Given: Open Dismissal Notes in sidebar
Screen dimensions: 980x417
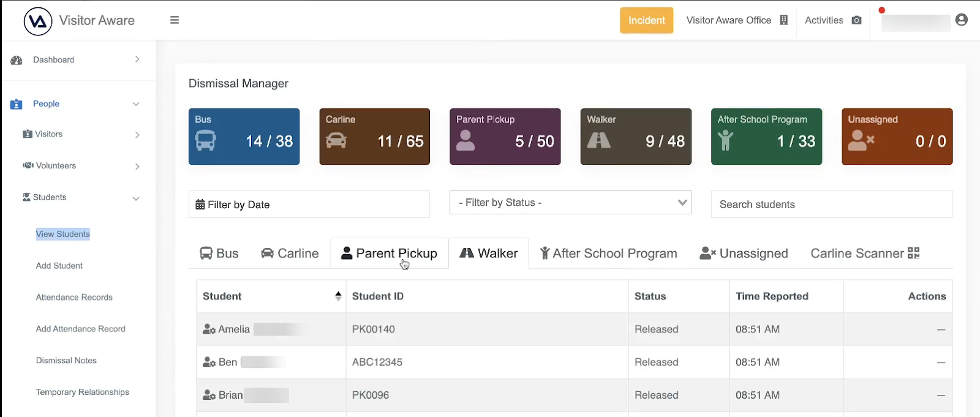Looking at the screenshot, I should pos(66,361).
